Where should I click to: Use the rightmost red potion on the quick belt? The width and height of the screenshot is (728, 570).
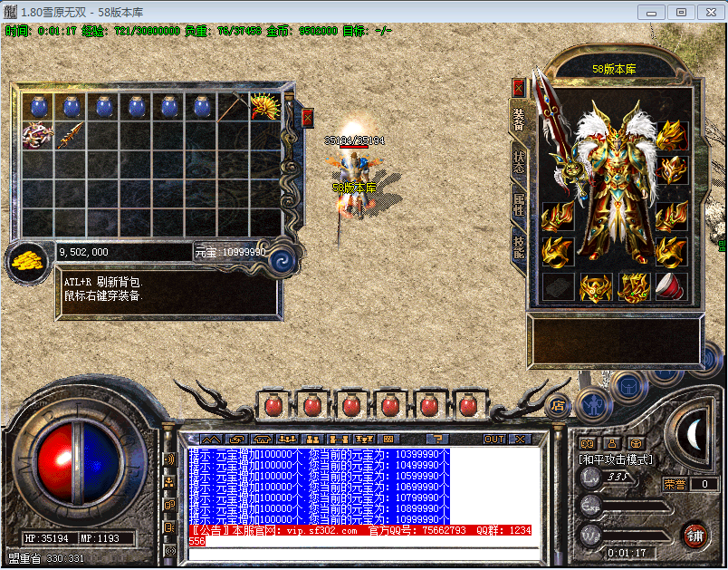pos(468,407)
